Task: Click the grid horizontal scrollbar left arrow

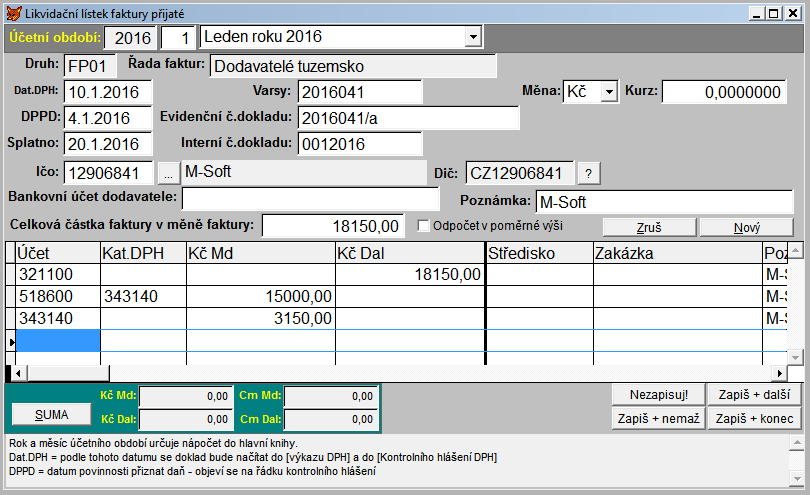Action: (18, 373)
